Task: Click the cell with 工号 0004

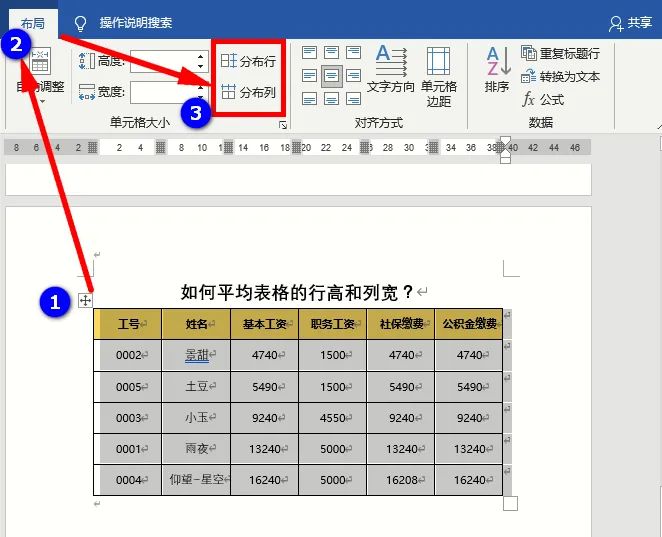Action: coord(128,480)
